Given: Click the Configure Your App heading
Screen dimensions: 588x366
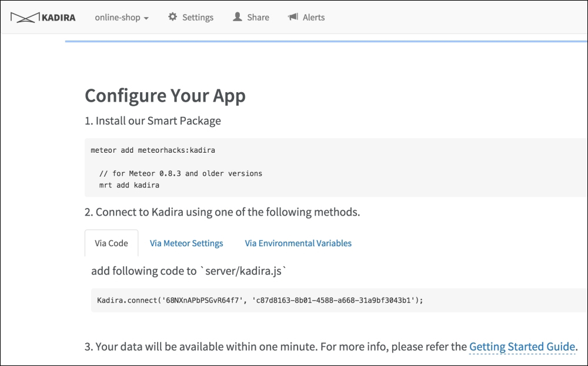Looking at the screenshot, I should pyautogui.click(x=165, y=96).
